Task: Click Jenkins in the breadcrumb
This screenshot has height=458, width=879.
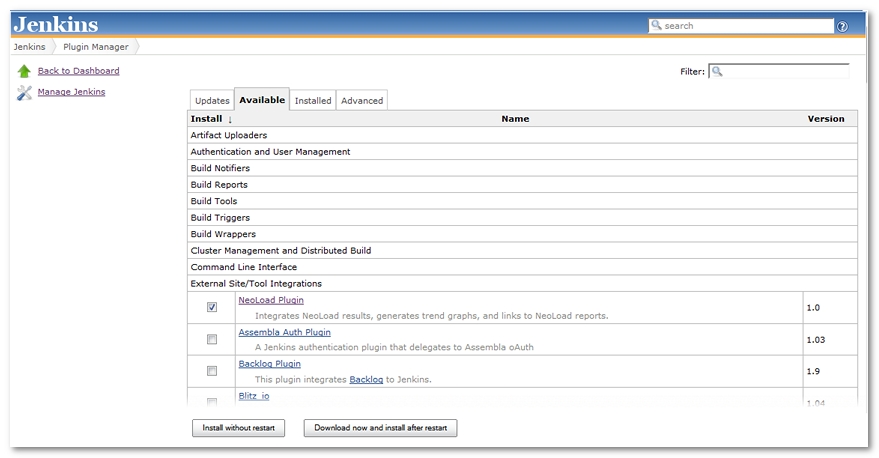Action: point(29,47)
